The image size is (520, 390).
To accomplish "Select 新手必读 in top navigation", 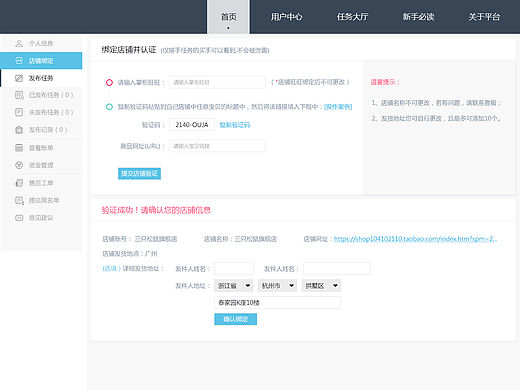I will click(x=418, y=17).
